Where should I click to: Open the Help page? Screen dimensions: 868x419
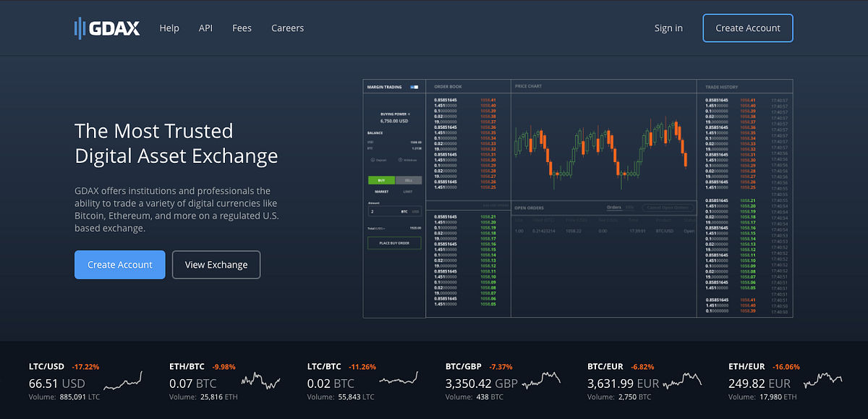click(x=169, y=28)
